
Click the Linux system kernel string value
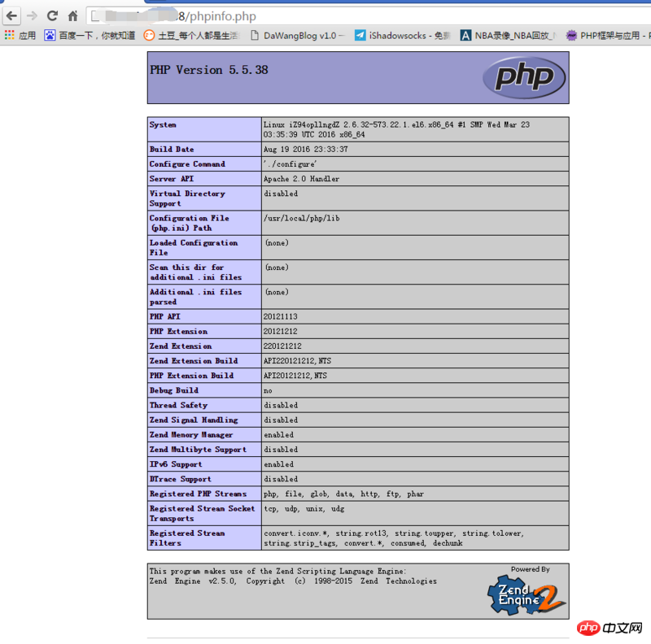point(396,129)
